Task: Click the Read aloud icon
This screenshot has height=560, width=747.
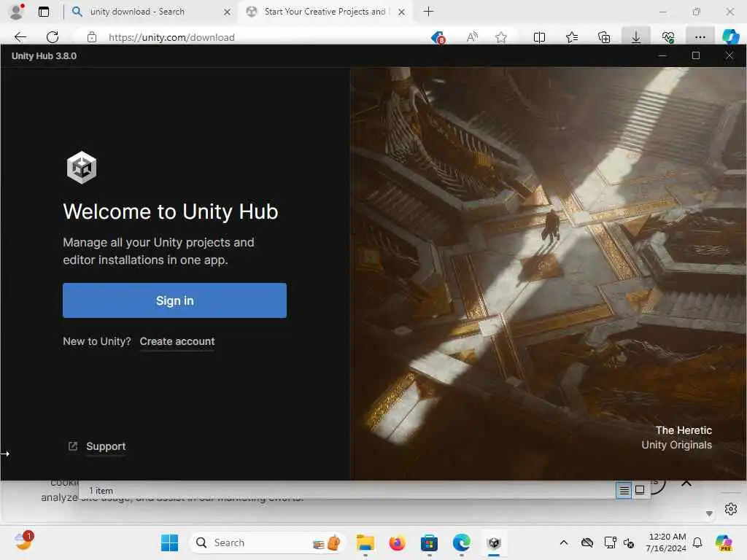Action: tap(472, 37)
